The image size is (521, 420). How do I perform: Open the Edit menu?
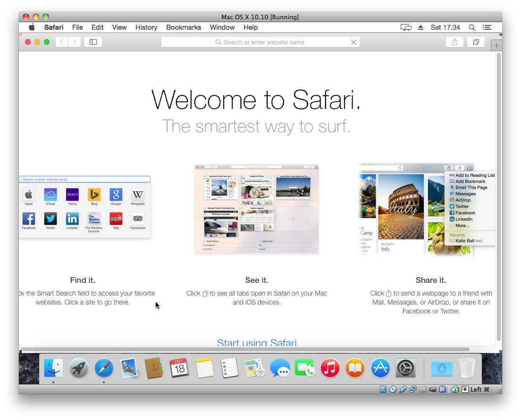click(x=97, y=27)
